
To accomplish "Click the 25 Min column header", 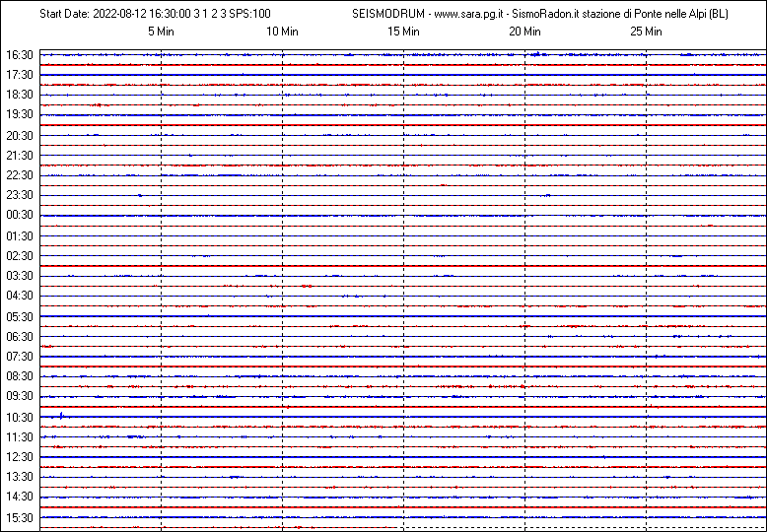I will 646,32.
